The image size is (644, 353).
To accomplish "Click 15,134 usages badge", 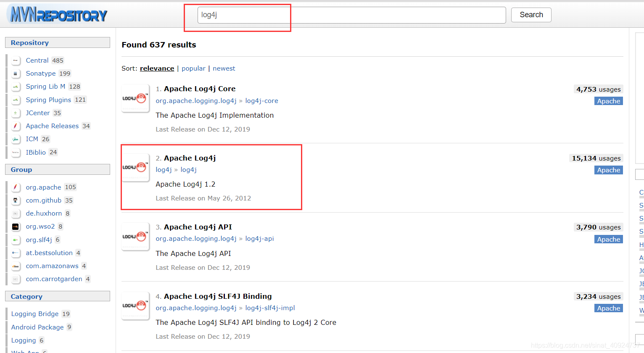I will tap(596, 158).
